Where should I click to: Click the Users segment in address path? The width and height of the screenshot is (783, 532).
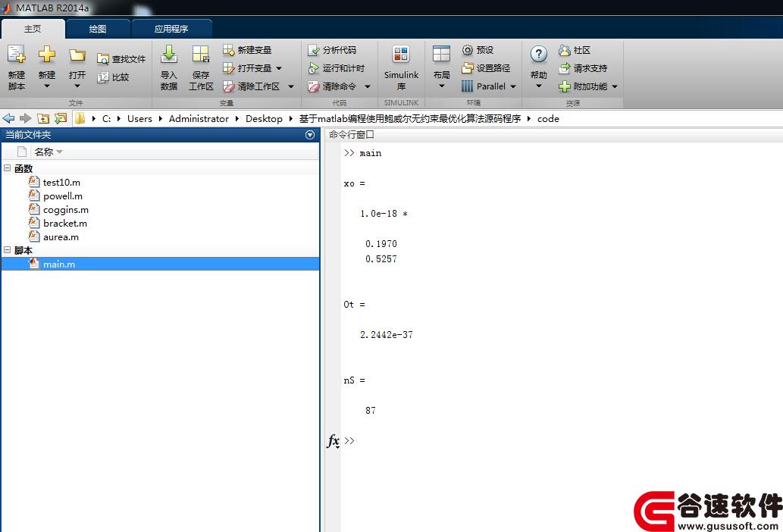click(139, 119)
